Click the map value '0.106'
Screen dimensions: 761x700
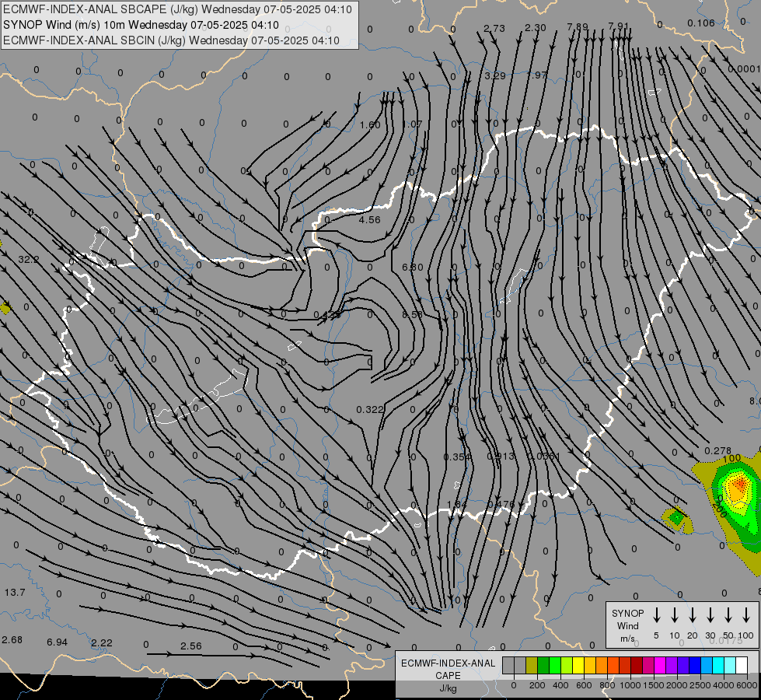pyautogui.click(x=701, y=23)
